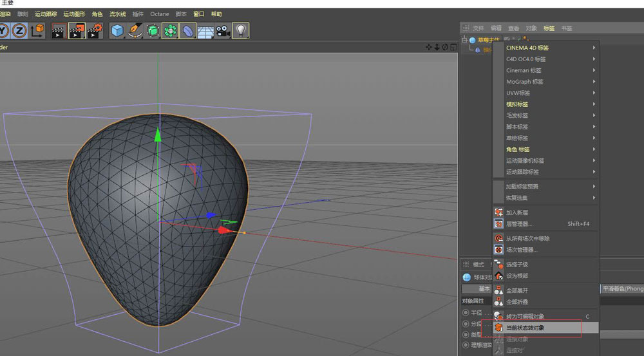Select the spline pen tool icon

pyautogui.click(x=135, y=30)
